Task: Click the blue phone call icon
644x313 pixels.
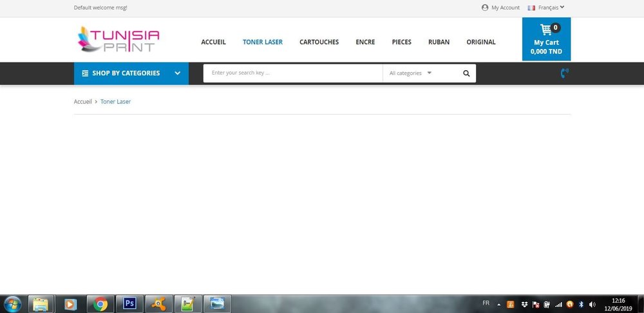Action: tap(565, 73)
